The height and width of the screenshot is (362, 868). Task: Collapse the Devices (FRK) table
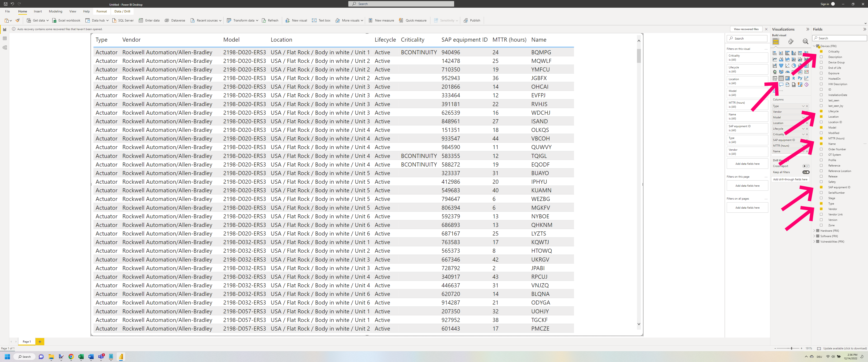[x=814, y=46]
